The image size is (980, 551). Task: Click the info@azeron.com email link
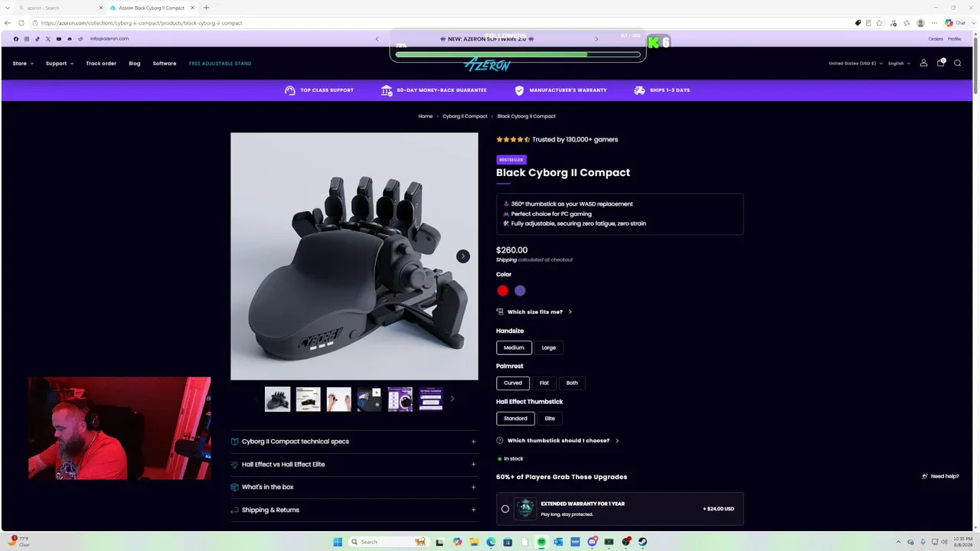click(109, 39)
